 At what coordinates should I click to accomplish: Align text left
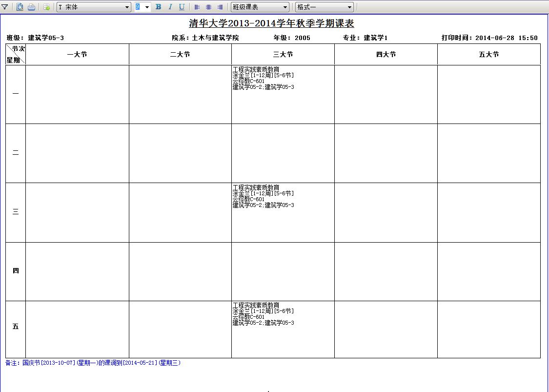pyautogui.click(x=197, y=7)
